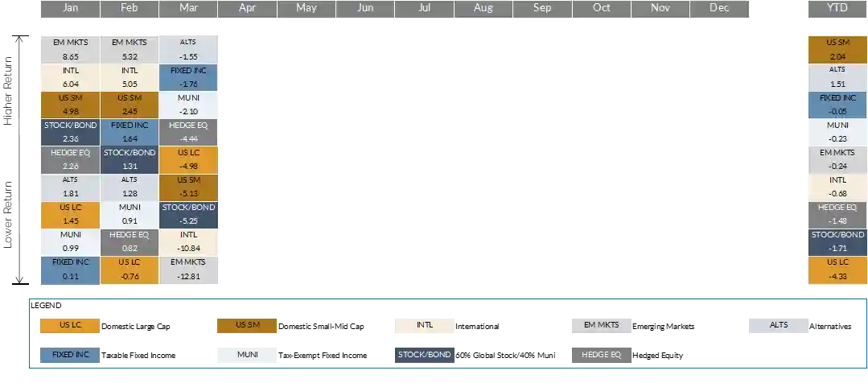Click the US LC legend swatch
Viewport: 868px width, 383px height.
click(70, 326)
